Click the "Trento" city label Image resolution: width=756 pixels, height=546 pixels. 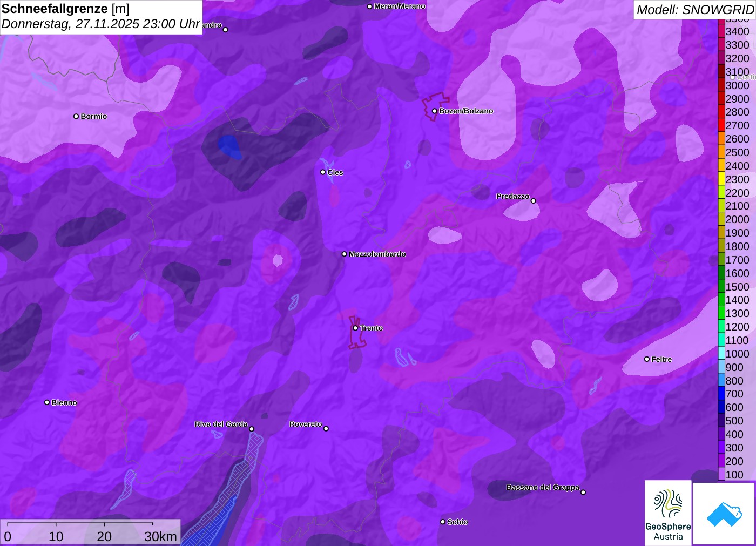pyautogui.click(x=372, y=328)
